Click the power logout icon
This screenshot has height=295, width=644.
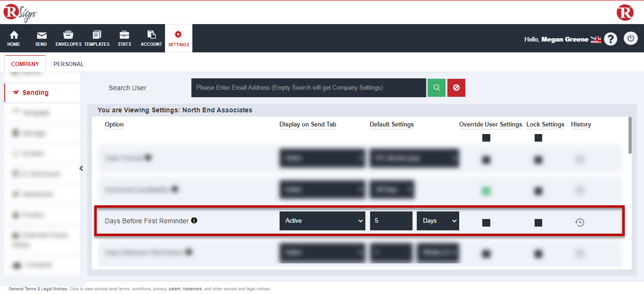tap(631, 39)
